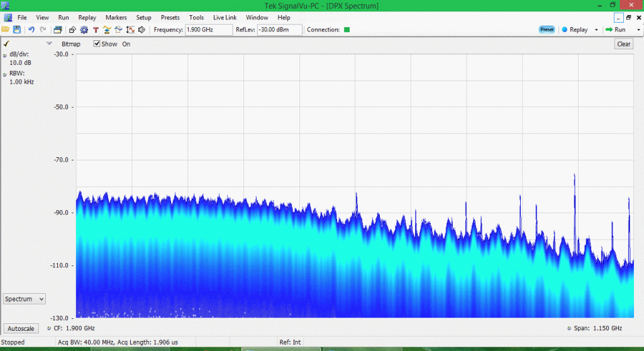The height and width of the screenshot is (351, 644).
Task: Click the Replay button
Action: tap(579, 30)
